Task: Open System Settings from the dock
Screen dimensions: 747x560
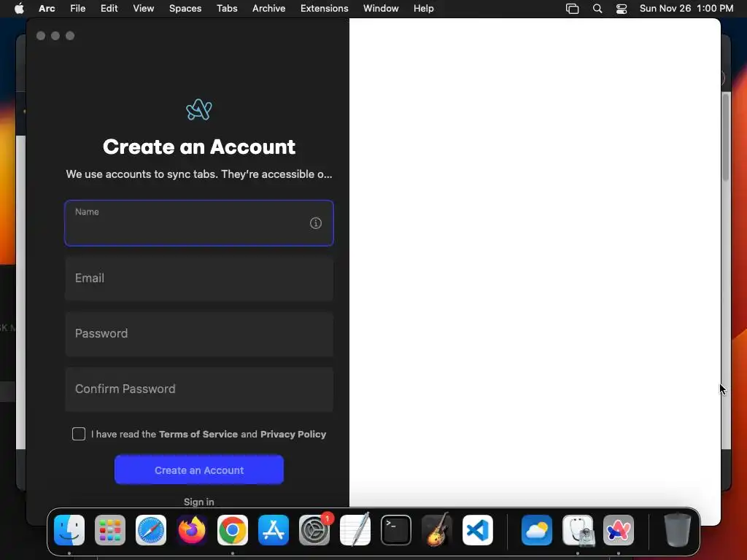Action: pos(314,529)
